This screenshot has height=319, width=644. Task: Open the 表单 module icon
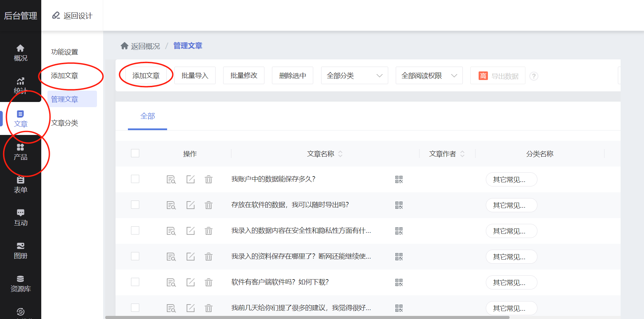[x=21, y=184]
